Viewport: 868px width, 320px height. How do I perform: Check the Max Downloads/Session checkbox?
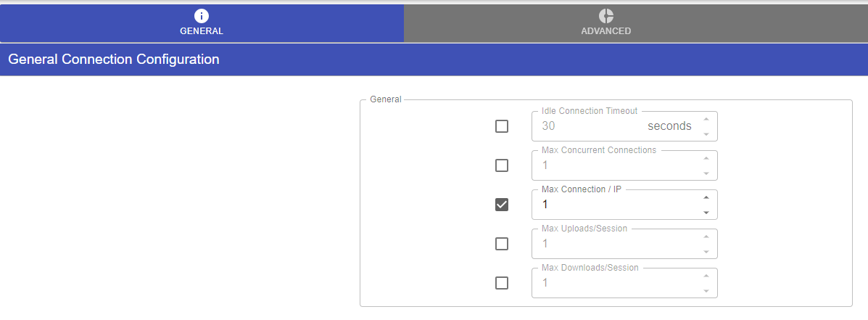coord(502,283)
